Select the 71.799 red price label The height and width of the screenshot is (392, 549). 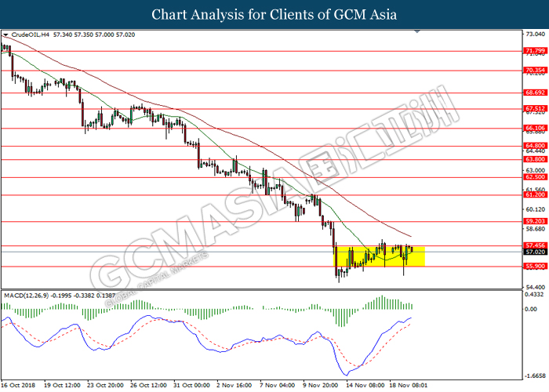[x=535, y=51]
